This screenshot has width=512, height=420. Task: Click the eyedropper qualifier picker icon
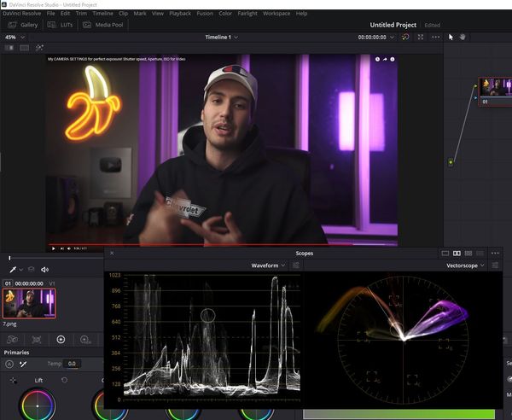pyautogui.click(x=13, y=270)
